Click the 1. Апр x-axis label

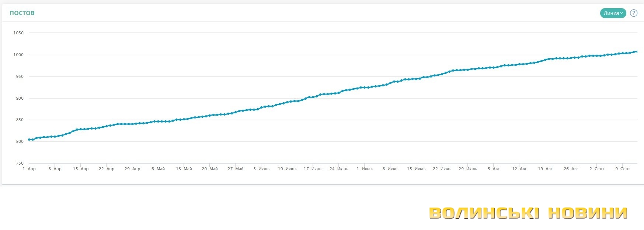29,169
